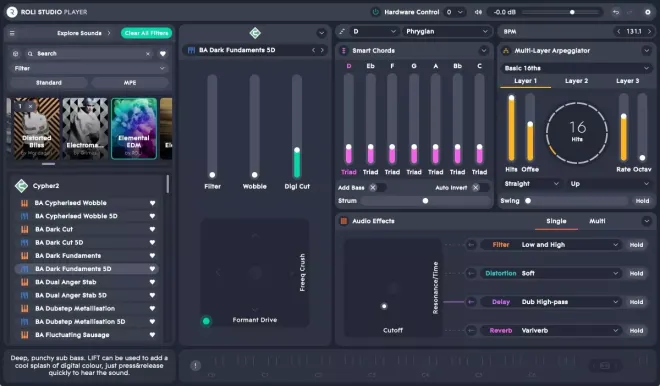Open the Electroma pack thumbnail
The height and width of the screenshot is (386, 660).
[x=85, y=128]
